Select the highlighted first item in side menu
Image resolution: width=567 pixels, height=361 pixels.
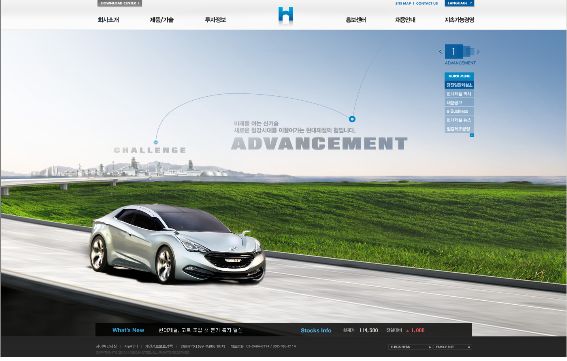(x=459, y=85)
